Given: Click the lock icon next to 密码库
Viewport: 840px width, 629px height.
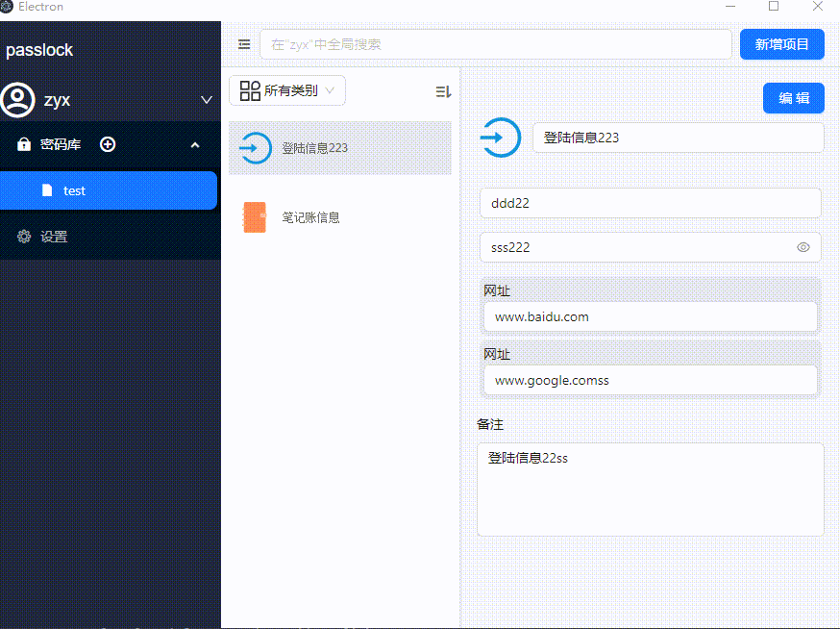Looking at the screenshot, I should click(x=24, y=144).
